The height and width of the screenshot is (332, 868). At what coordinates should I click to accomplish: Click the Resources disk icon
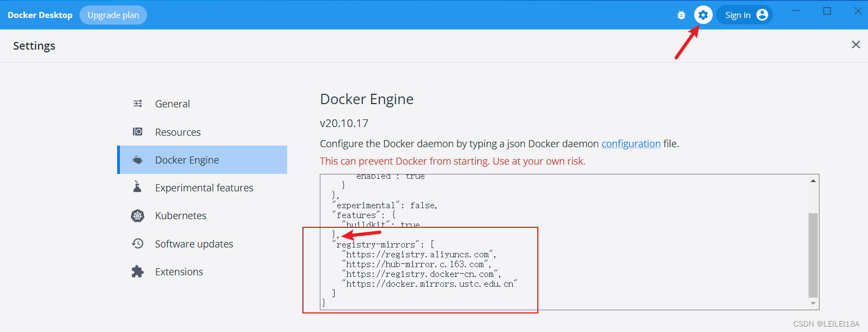[x=138, y=132]
